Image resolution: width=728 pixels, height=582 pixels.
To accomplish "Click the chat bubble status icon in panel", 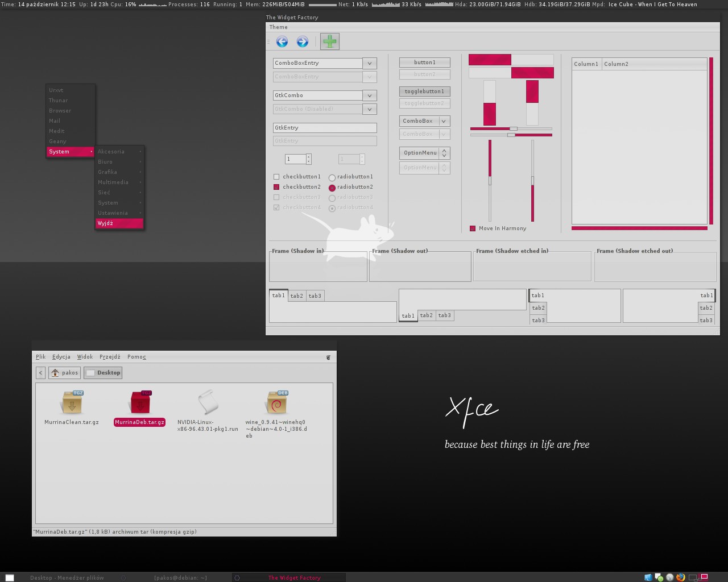I will coord(659,577).
